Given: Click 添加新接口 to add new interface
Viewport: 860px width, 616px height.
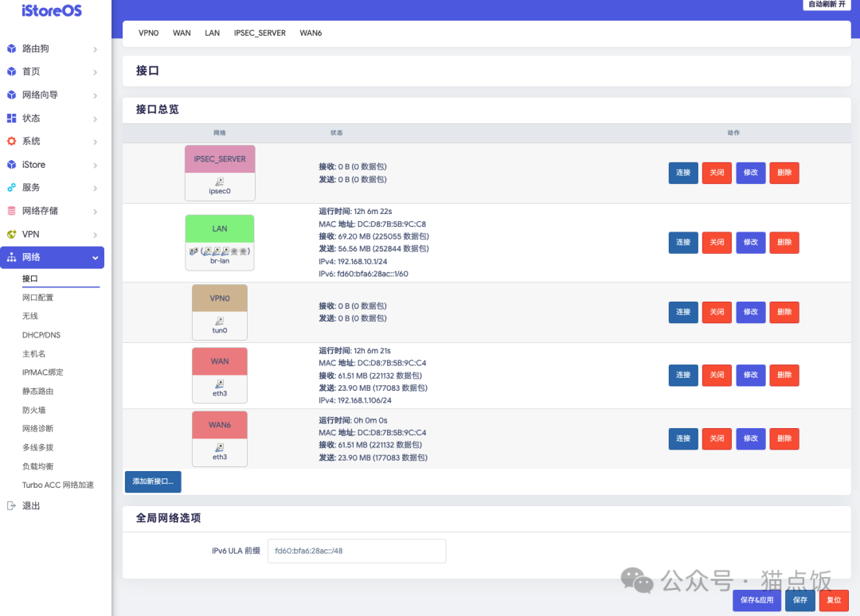Looking at the screenshot, I should point(152,481).
